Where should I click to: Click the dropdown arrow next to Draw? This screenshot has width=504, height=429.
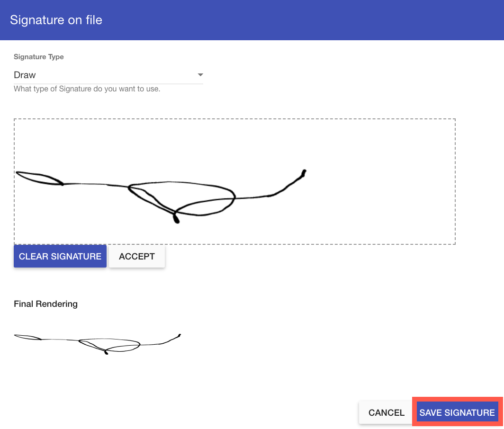[200, 75]
